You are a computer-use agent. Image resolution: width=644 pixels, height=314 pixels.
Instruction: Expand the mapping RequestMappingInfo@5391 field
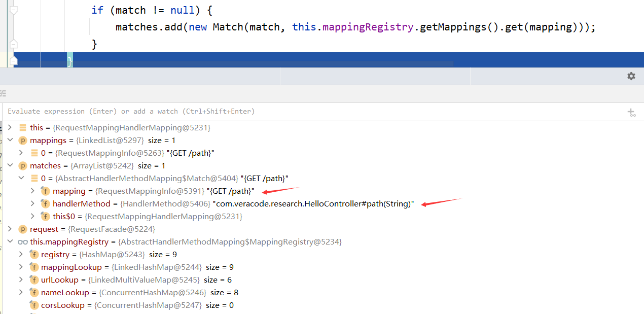[32, 191]
